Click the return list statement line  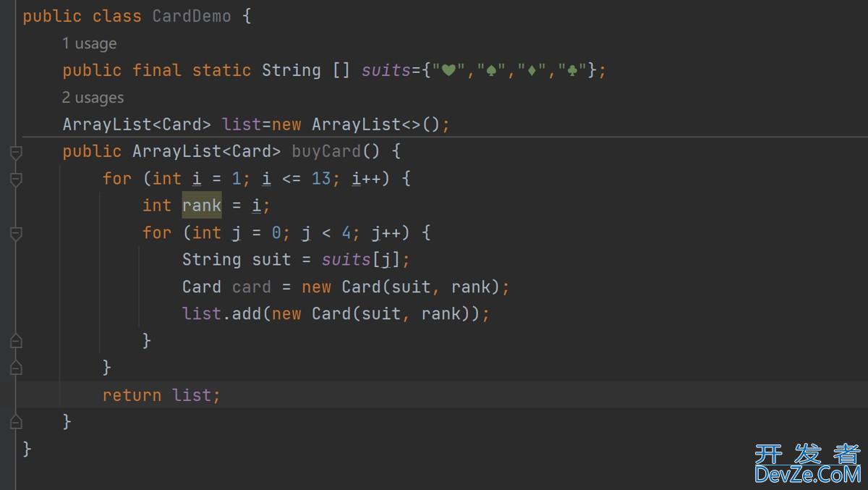(x=161, y=395)
